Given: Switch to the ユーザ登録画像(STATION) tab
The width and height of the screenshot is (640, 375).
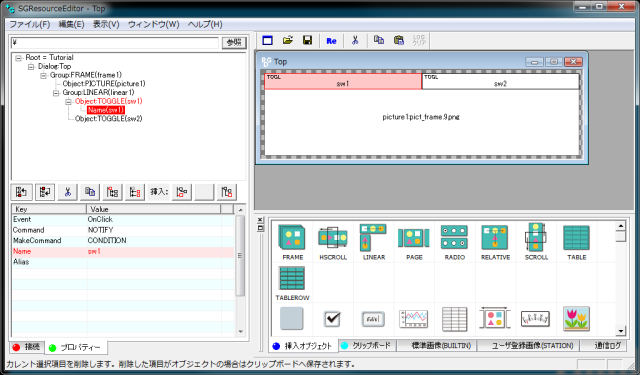Looking at the screenshot, I should [x=528, y=346].
